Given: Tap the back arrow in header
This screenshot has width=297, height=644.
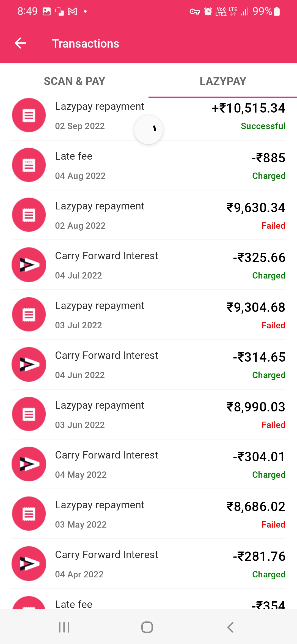Looking at the screenshot, I should pos(20,43).
